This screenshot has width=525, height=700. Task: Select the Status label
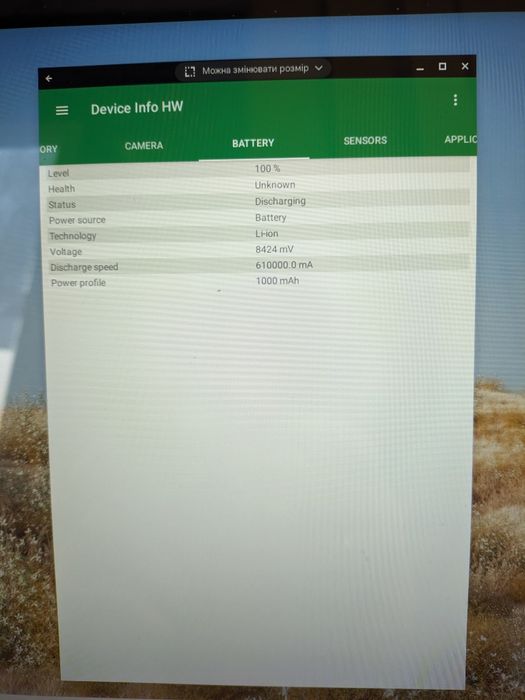(62, 204)
